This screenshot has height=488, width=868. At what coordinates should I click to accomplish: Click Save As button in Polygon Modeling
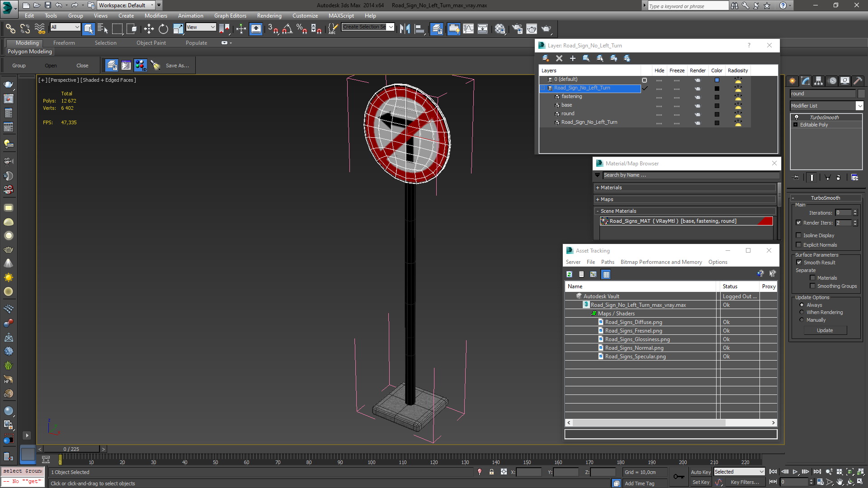[x=177, y=65]
